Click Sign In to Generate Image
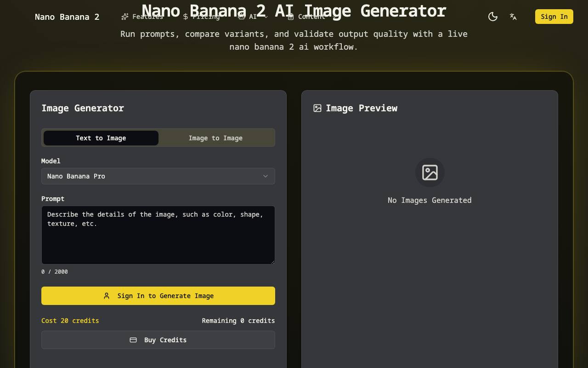 click(158, 296)
